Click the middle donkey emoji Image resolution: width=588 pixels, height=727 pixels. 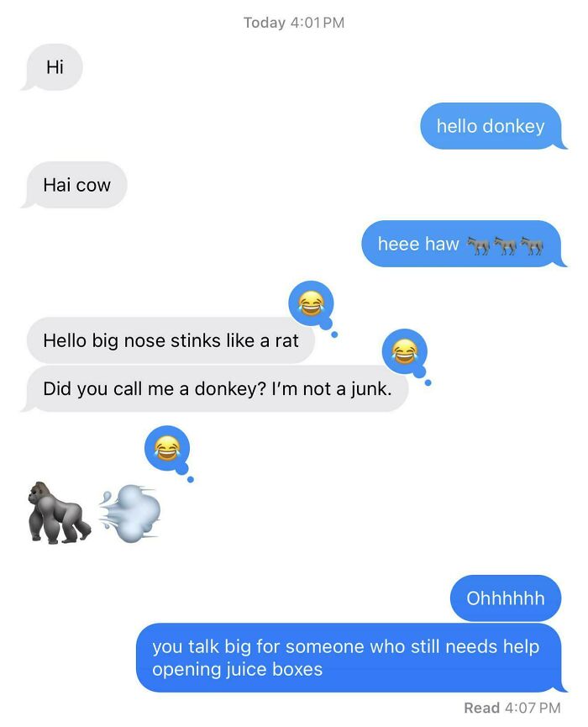coord(505,245)
